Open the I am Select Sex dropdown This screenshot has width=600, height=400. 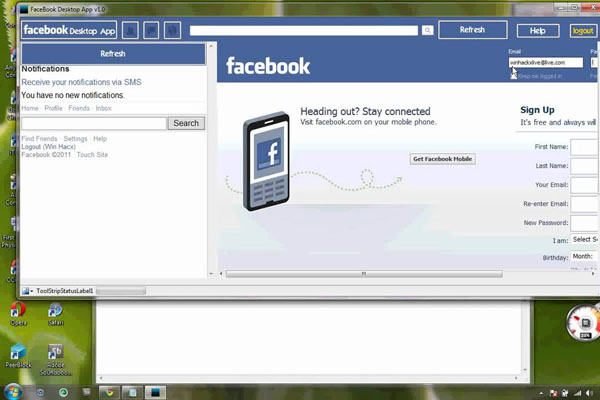[x=585, y=240]
